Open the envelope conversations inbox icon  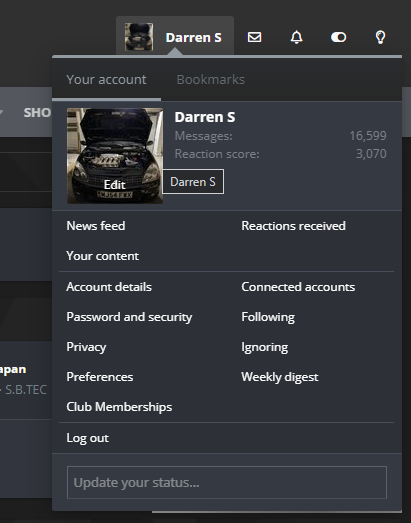tap(255, 37)
